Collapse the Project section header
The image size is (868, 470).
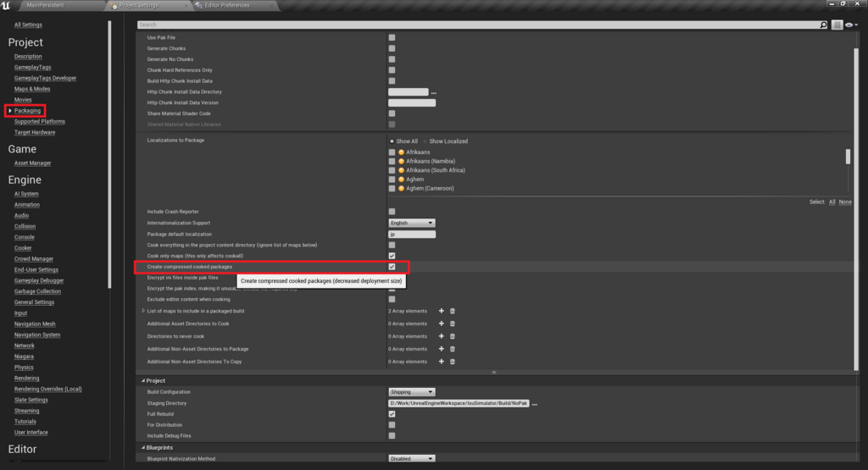pos(142,381)
